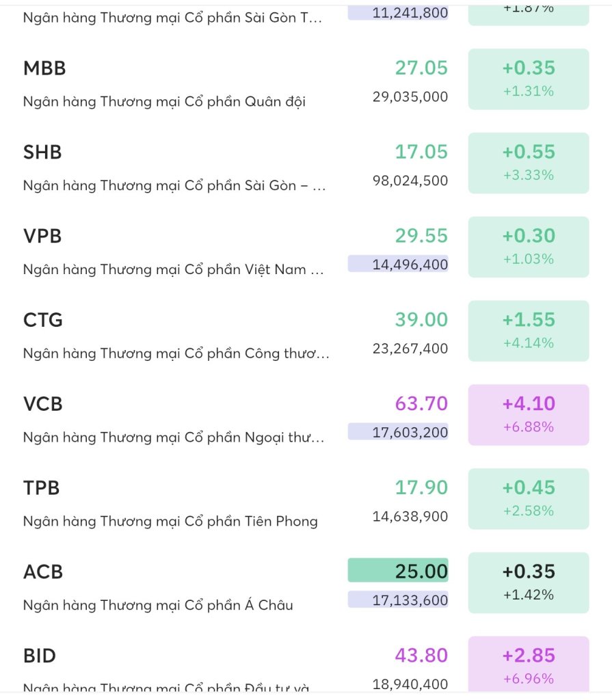Click purple VCB +4.10 change badge
The width and height of the screenshot is (612, 700).
click(529, 415)
